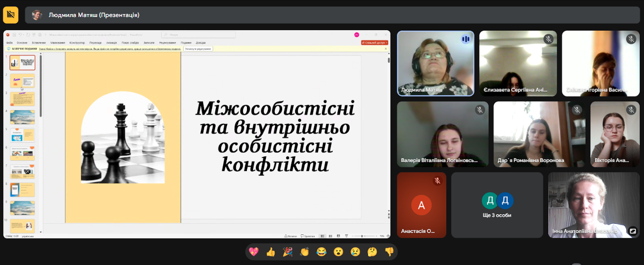This screenshot has height=265, width=644.
Task: Send the thumbs up reaction
Action: click(271, 252)
